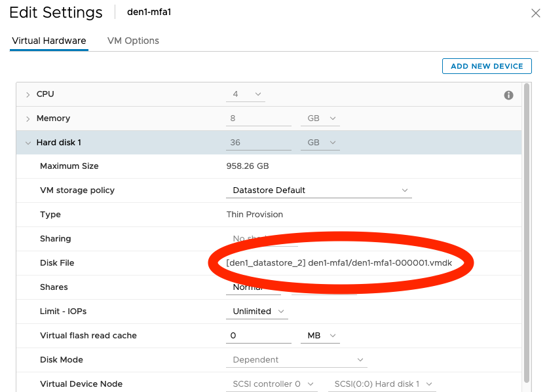Switch to the VM Options tab

(133, 41)
